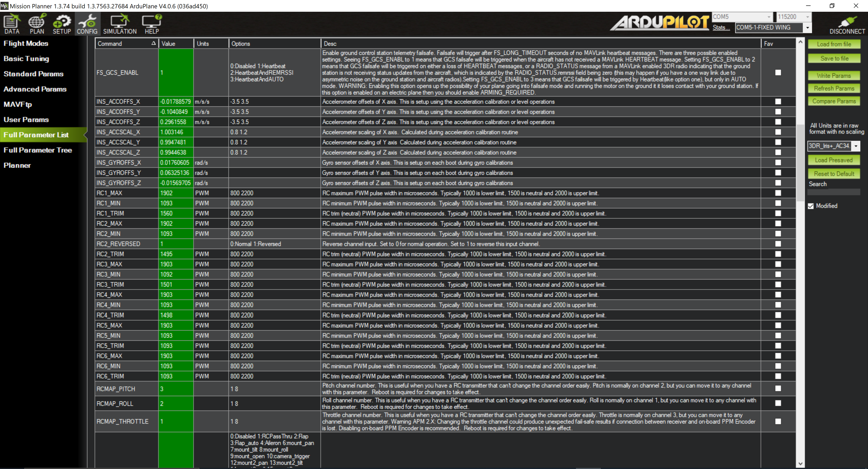Uncheck the Modified filter checkbox
The image size is (868, 469).
[x=811, y=206]
